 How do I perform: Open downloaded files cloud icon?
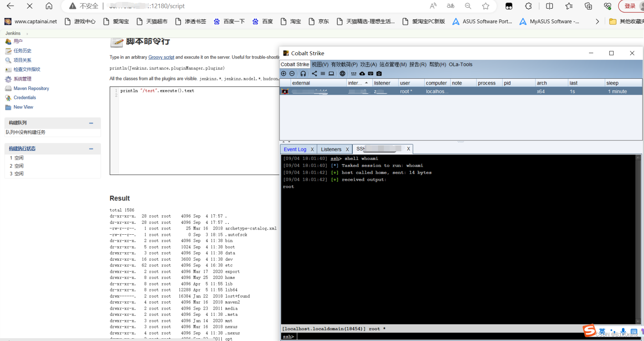point(362,73)
